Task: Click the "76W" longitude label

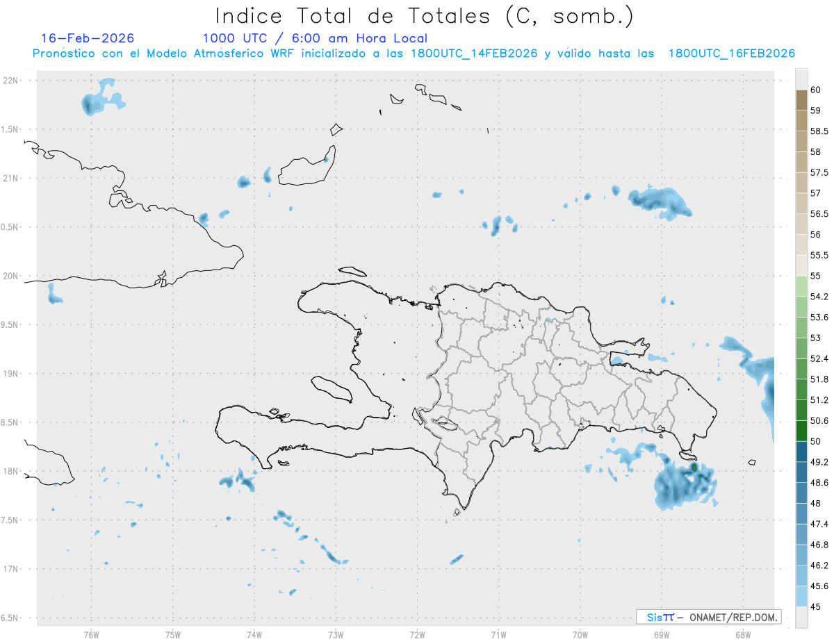Action: [91, 634]
